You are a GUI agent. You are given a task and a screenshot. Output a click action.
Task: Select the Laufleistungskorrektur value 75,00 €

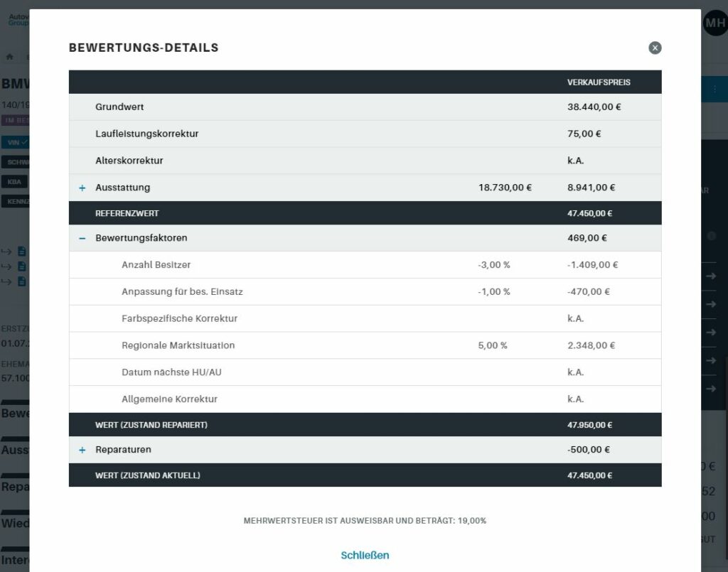coord(584,134)
